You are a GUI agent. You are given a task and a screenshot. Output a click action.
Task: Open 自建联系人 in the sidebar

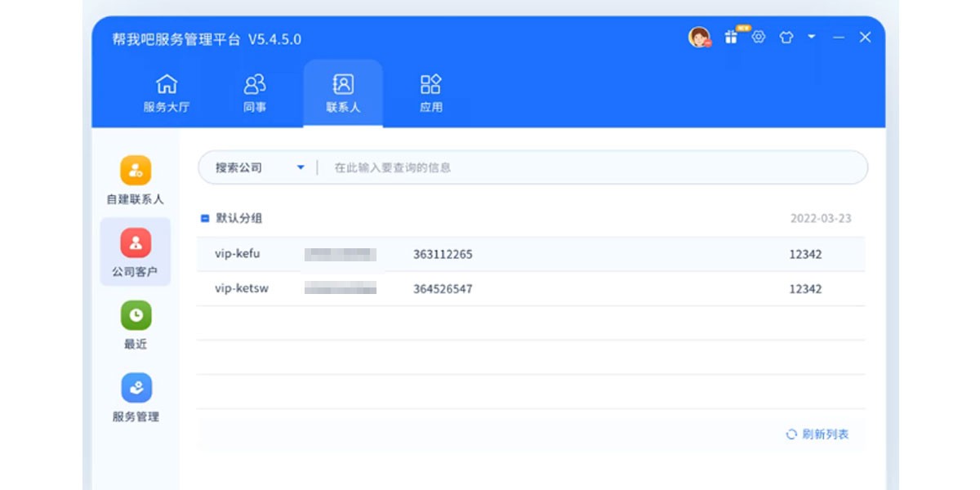[136, 180]
